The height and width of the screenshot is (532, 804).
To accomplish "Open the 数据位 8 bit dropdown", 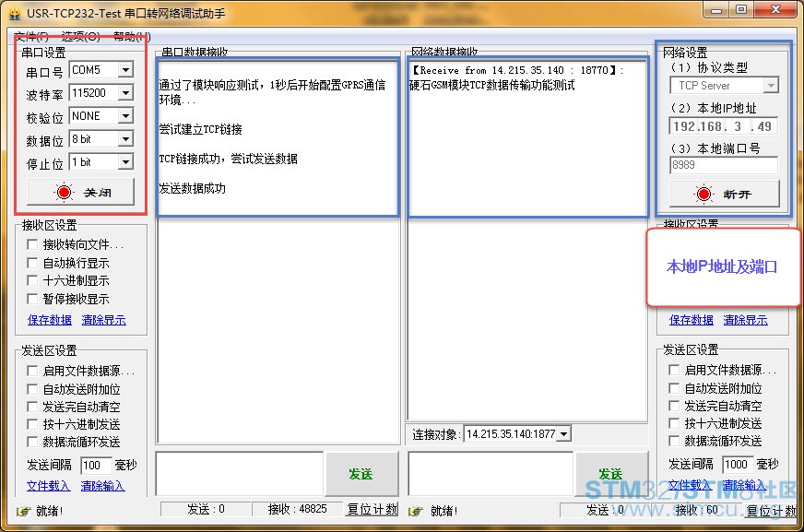I will coord(125,139).
